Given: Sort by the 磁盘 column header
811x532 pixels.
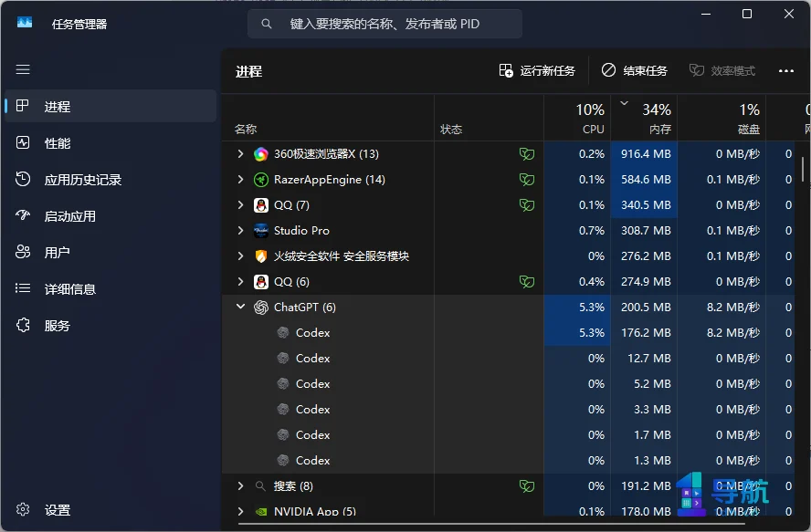Looking at the screenshot, I should tap(721, 118).
